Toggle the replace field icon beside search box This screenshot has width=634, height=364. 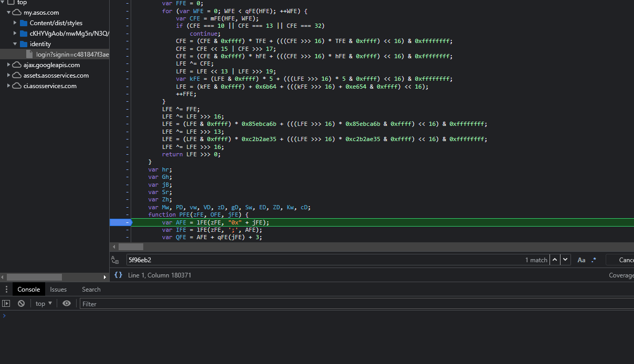click(x=115, y=260)
